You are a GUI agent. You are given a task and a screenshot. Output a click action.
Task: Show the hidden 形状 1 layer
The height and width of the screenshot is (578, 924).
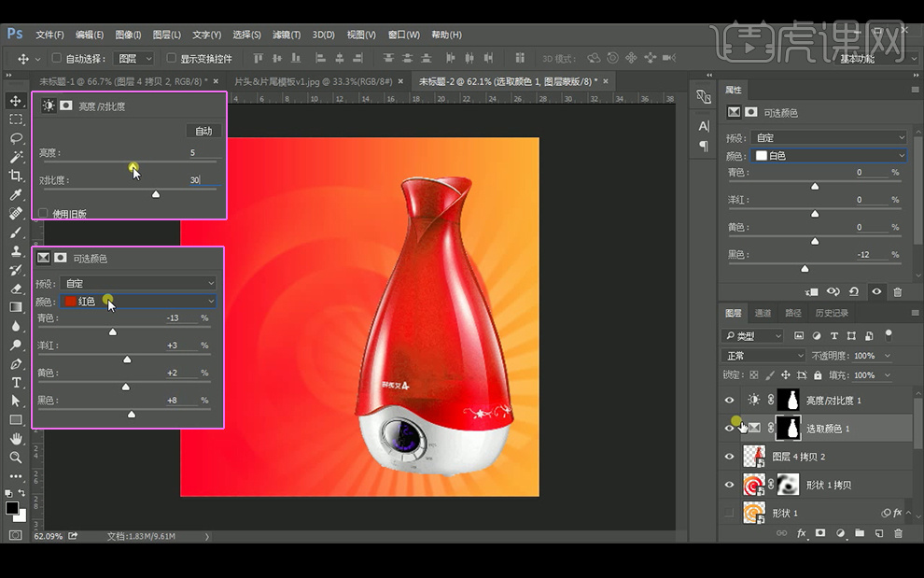pos(730,513)
